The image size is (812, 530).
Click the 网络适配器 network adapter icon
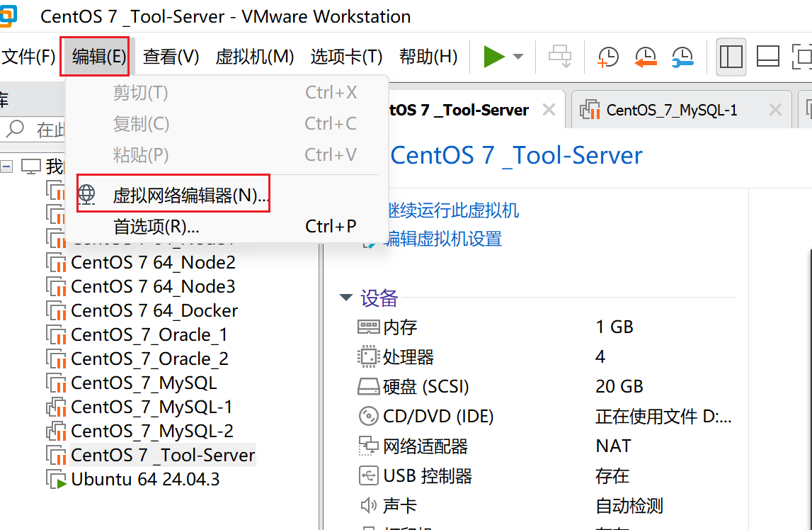click(x=368, y=446)
